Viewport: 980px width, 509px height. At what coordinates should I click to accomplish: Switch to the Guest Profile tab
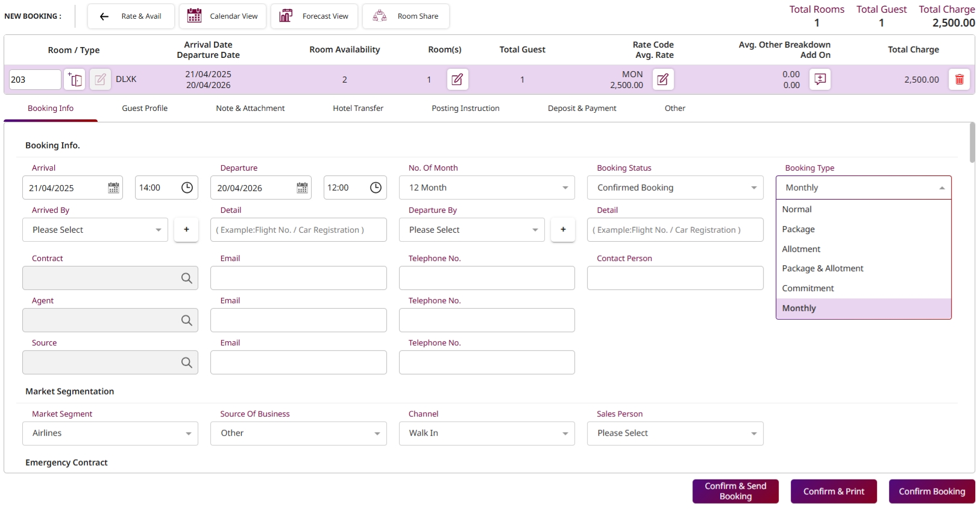tap(145, 109)
